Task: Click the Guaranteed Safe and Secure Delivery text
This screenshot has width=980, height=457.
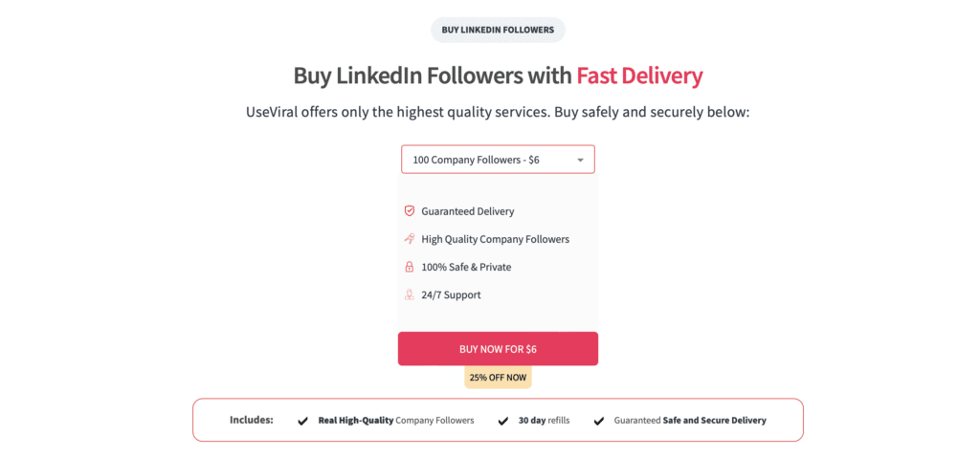Action: (690, 420)
